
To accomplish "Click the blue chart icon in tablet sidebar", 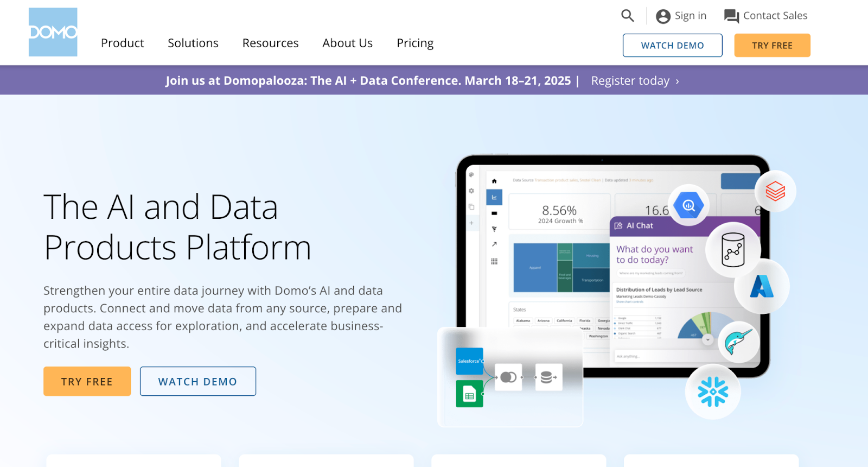I will 494,197.
